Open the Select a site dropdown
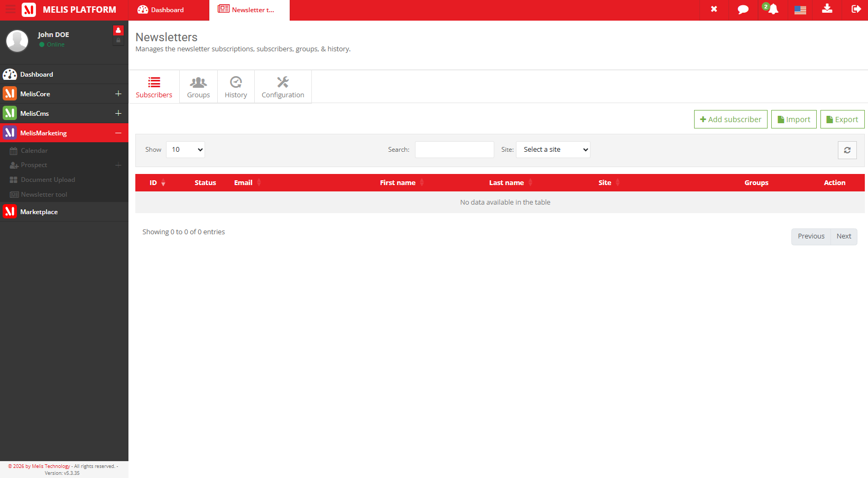This screenshot has width=868, height=478. [553, 150]
